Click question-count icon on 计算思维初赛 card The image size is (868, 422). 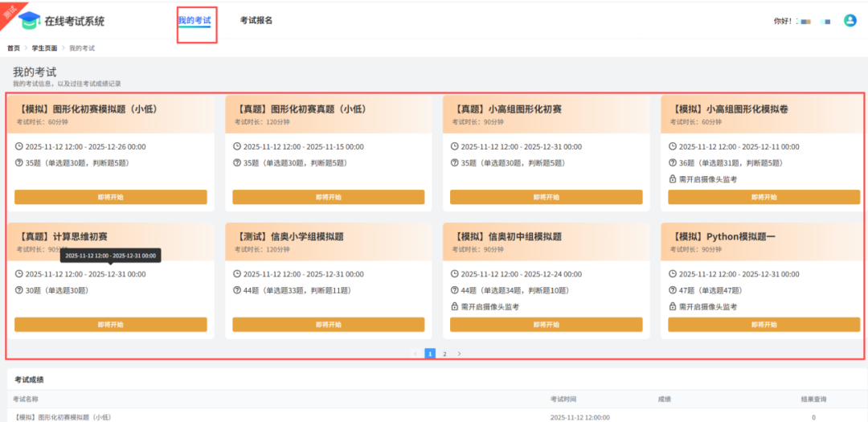(19, 290)
